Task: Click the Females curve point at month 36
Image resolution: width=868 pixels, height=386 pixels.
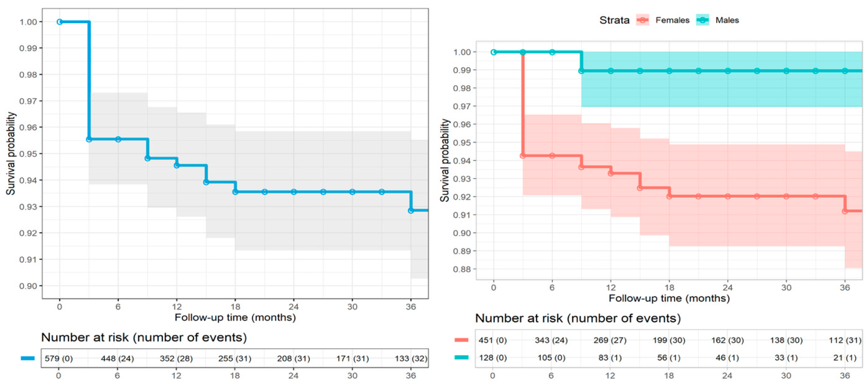Action: pyautogui.click(x=845, y=211)
